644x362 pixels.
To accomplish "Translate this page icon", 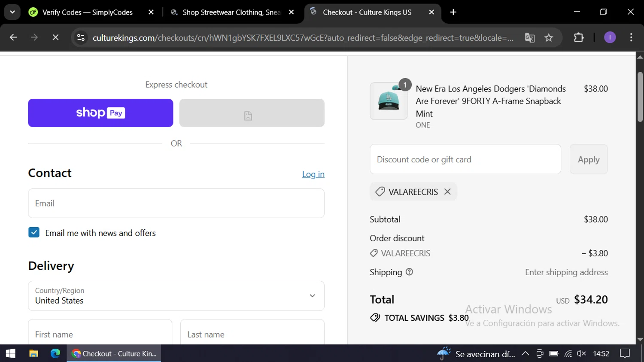I will (x=530, y=38).
